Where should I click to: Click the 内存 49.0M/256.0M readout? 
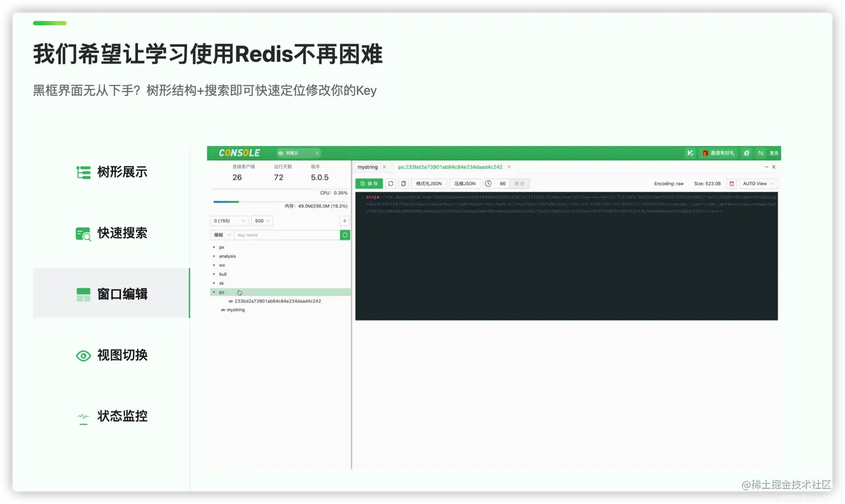click(x=316, y=206)
